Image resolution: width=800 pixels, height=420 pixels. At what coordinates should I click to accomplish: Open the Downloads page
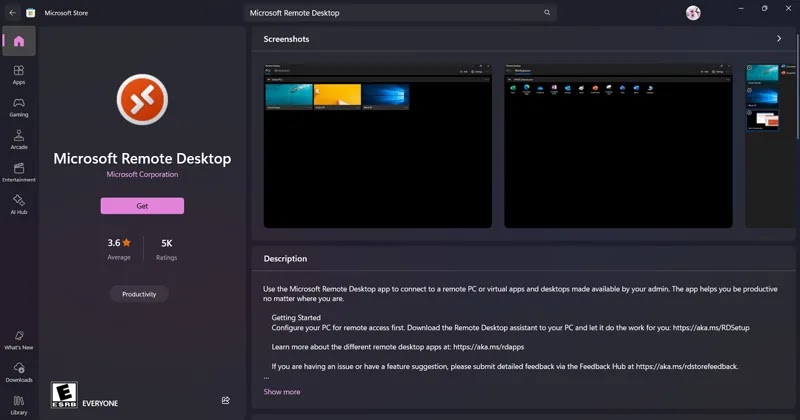click(19, 372)
